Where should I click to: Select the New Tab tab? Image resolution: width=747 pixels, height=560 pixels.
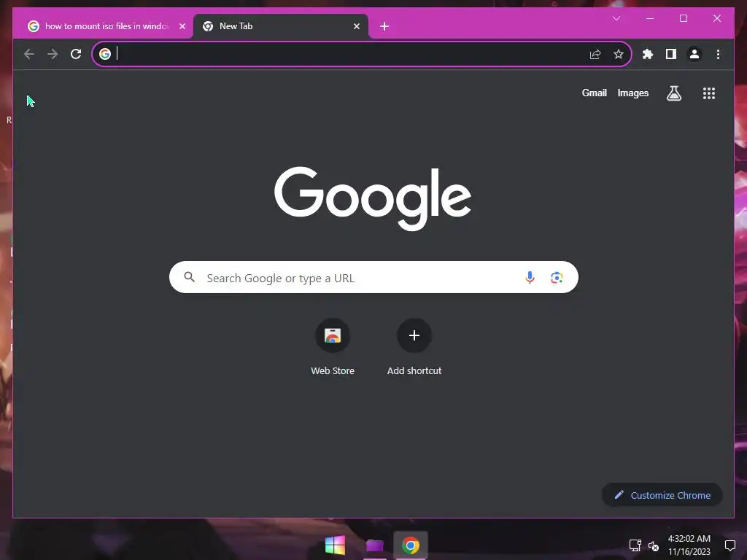coord(281,27)
